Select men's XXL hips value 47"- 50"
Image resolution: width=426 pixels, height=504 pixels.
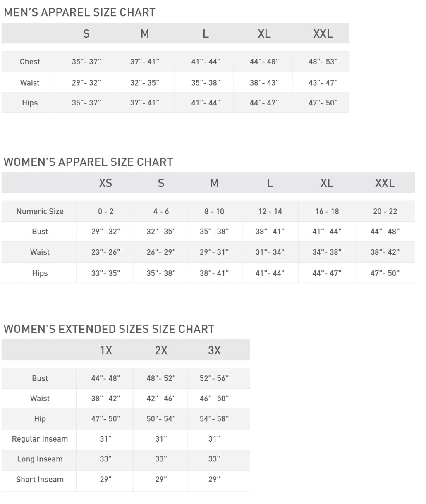(x=323, y=103)
